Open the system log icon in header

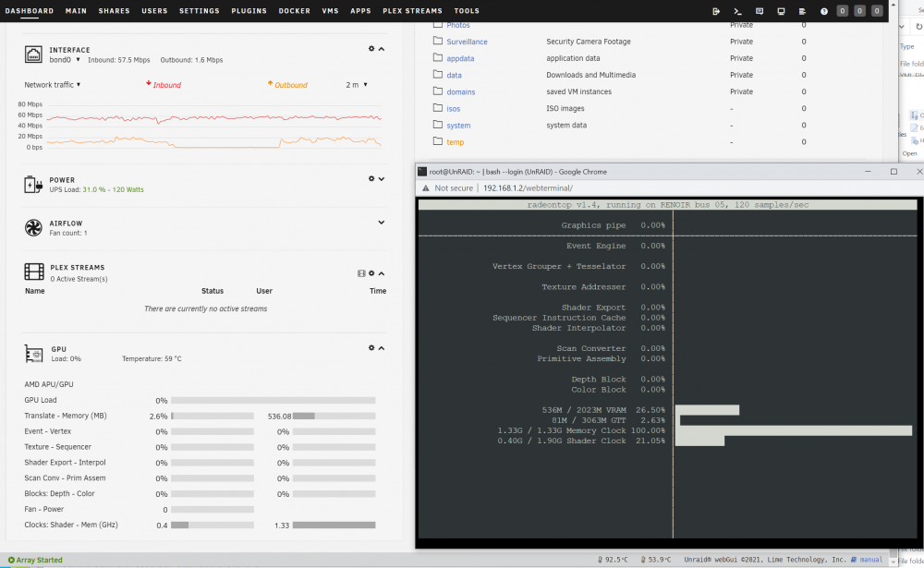click(802, 11)
